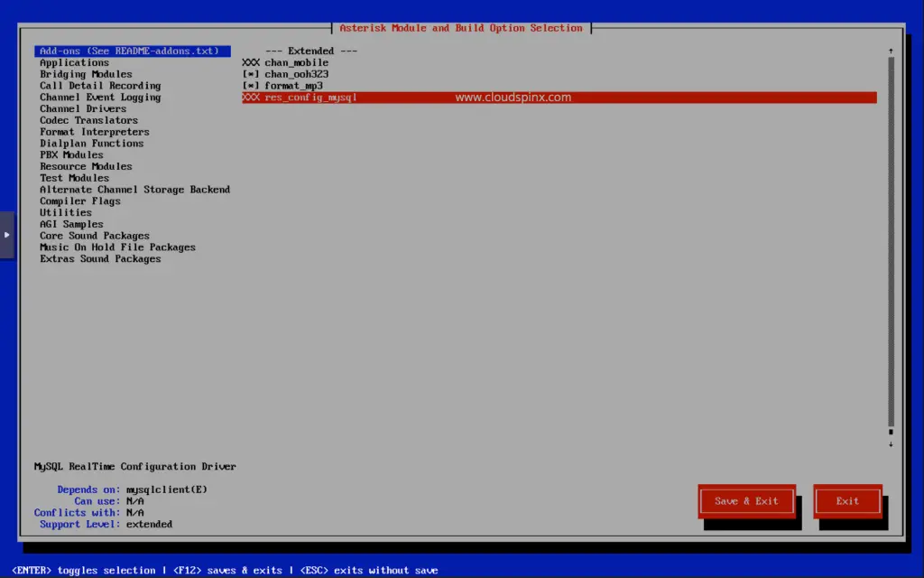
Task: Select Extras Sound Packages
Action: pyautogui.click(x=99, y=258)
